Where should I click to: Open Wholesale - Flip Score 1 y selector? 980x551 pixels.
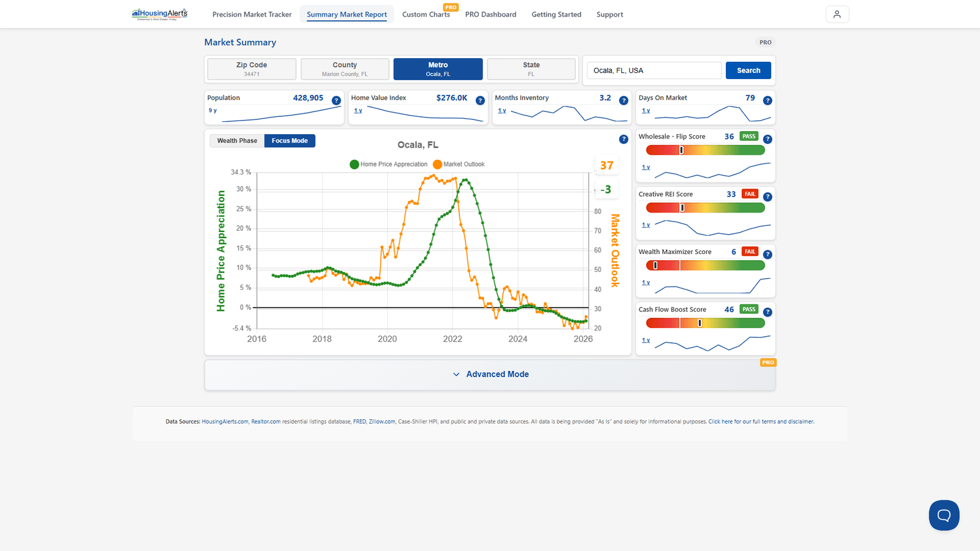(646, 167)
